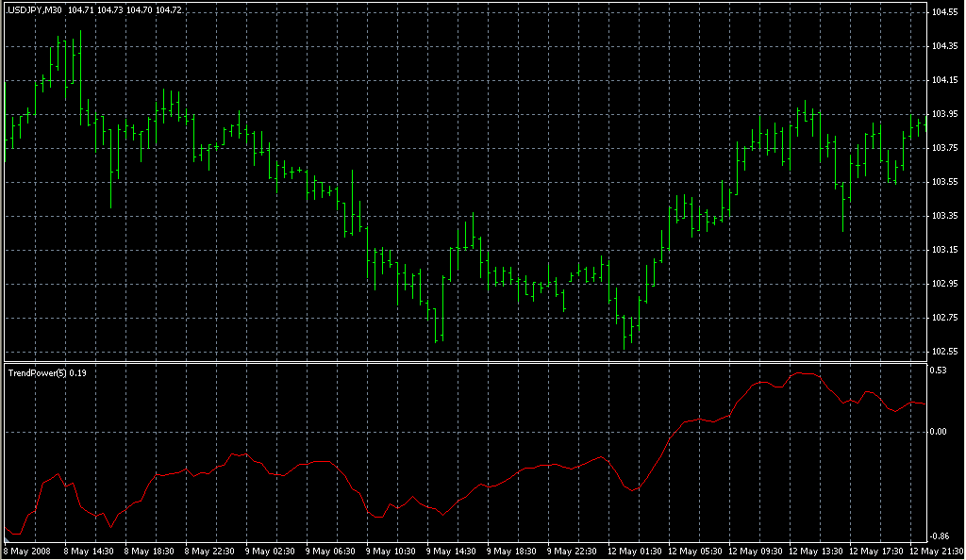Click the small gray triangle marker in indicator window corner
The height and width of the screenshot is (560, 966).
[x=7, y=538]
